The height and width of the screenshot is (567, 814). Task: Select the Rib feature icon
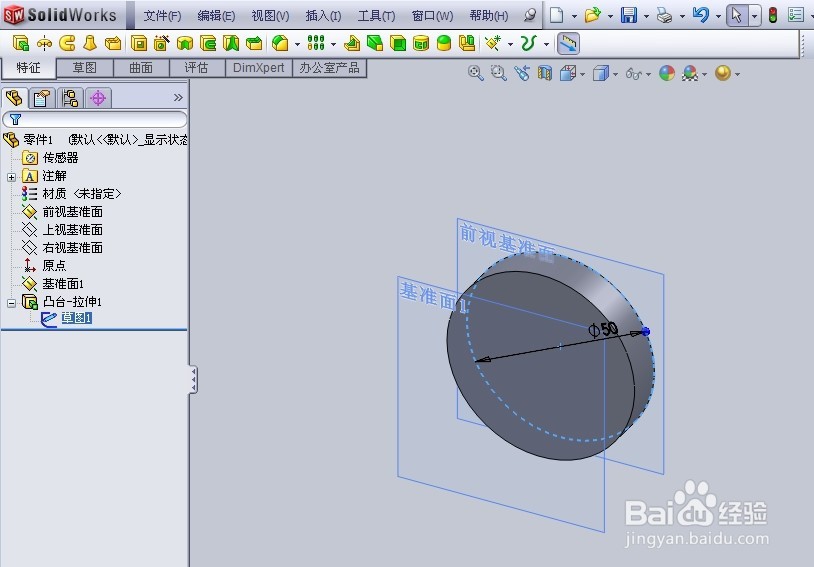point(351,43)
